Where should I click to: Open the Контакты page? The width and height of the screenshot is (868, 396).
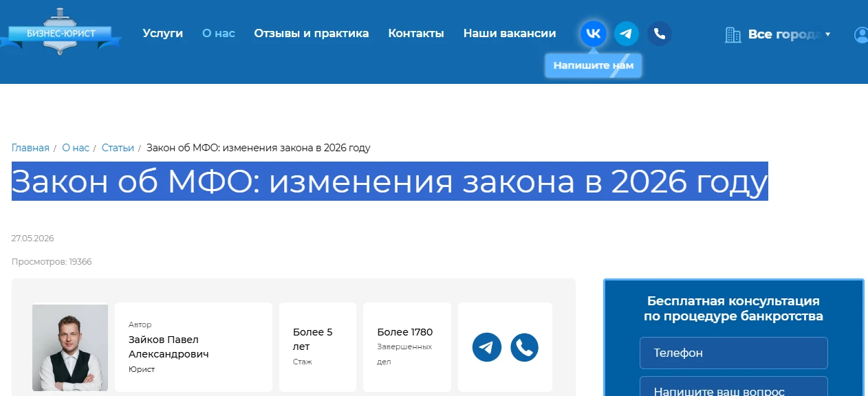[x=416, y=33]
